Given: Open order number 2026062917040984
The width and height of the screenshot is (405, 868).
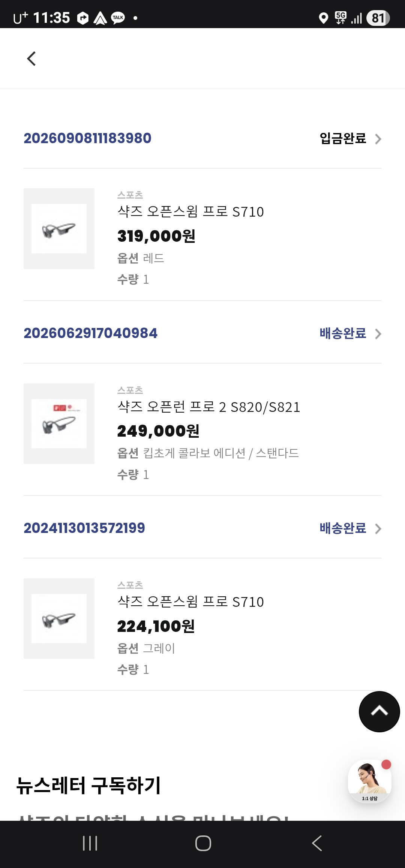Looking at the screenshot, I should coord(90,333).
